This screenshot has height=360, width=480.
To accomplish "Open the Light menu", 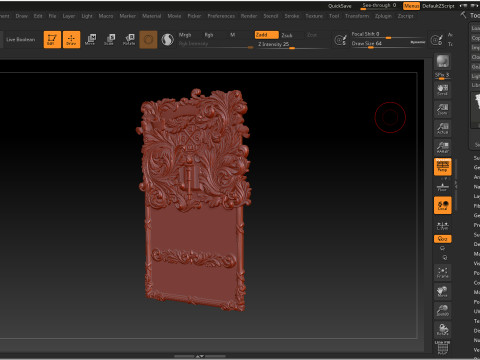I will (87, 16).
